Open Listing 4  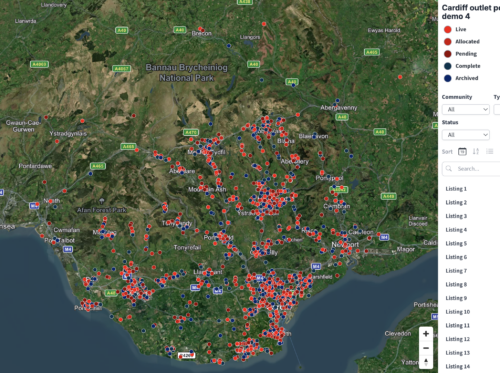[x=456, y=230]
